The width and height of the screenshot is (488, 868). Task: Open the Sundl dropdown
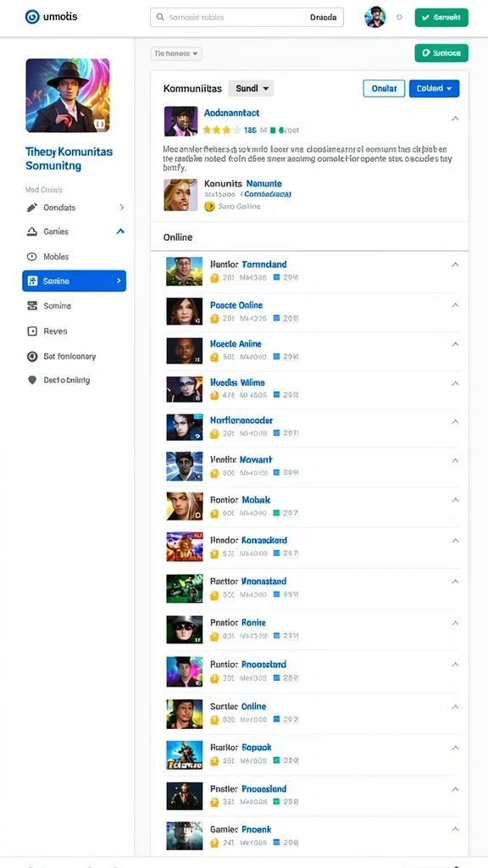pyautogui.click(x=251, y=88)
